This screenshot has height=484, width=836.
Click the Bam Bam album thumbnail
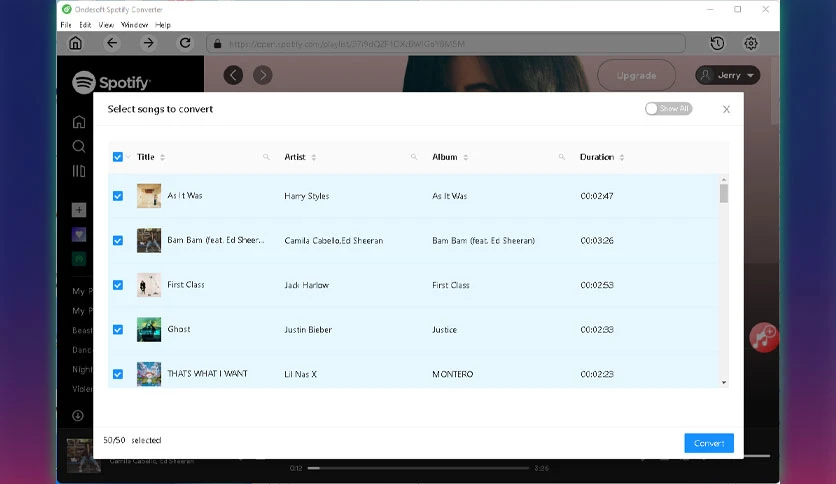[x=149, y=240]
